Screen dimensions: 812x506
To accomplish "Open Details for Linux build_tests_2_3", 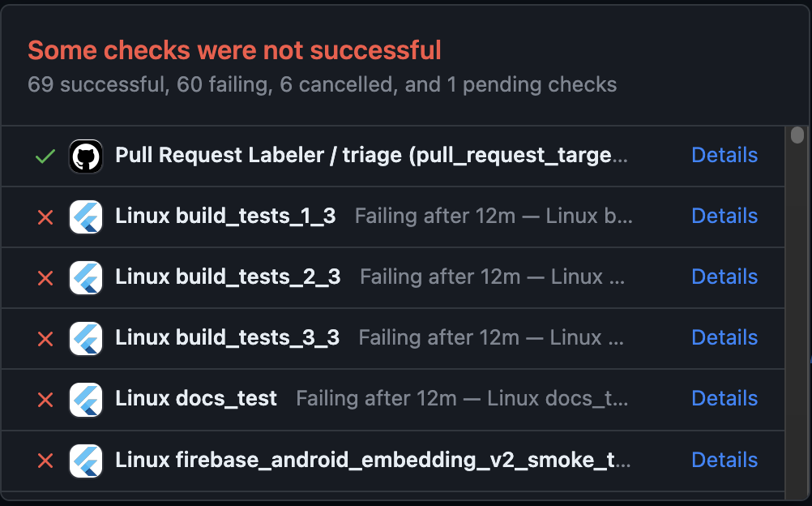I will pos(724,277).
